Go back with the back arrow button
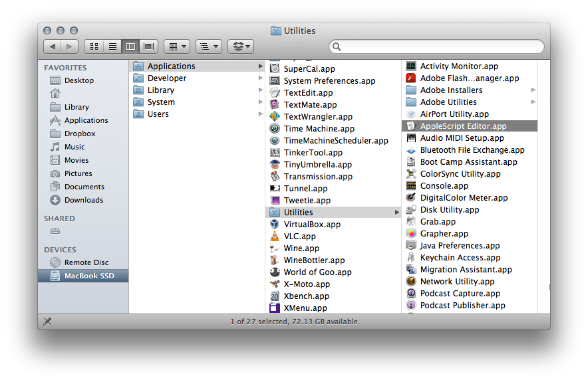 53,47
